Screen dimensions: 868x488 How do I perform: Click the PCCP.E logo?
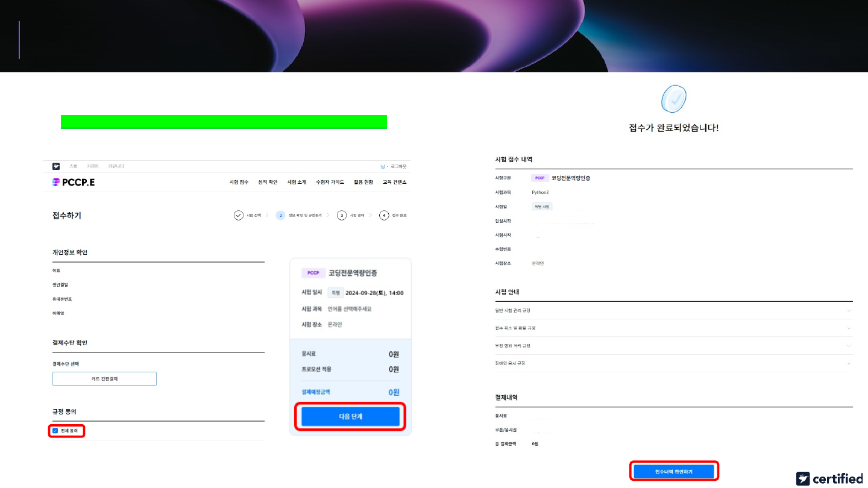click(74, 182)
